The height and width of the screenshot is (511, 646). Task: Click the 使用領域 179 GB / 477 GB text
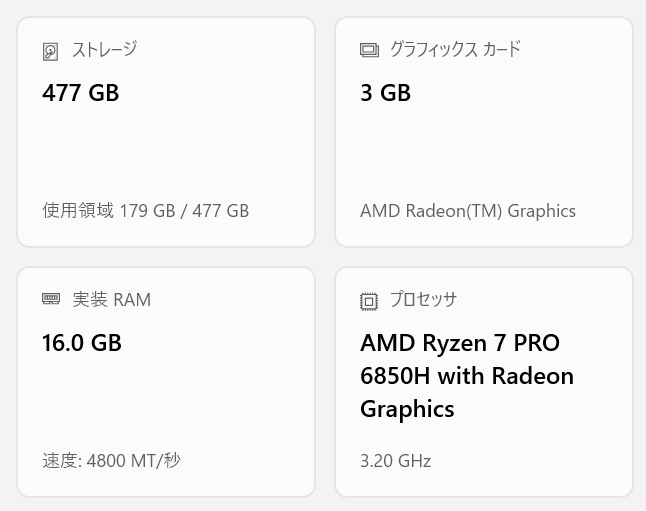[x=145, y=211]
